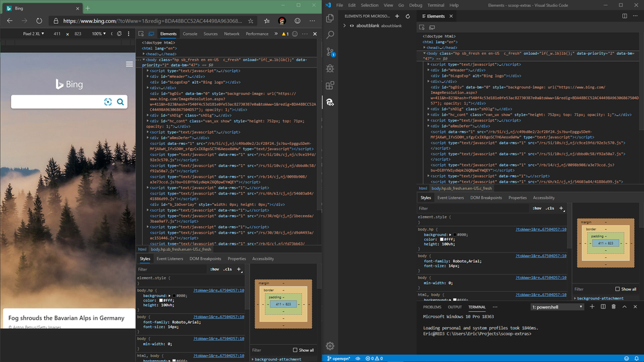644x362 pixels.
Task: Click Edge address bar URL
Action: pos(152,21)
